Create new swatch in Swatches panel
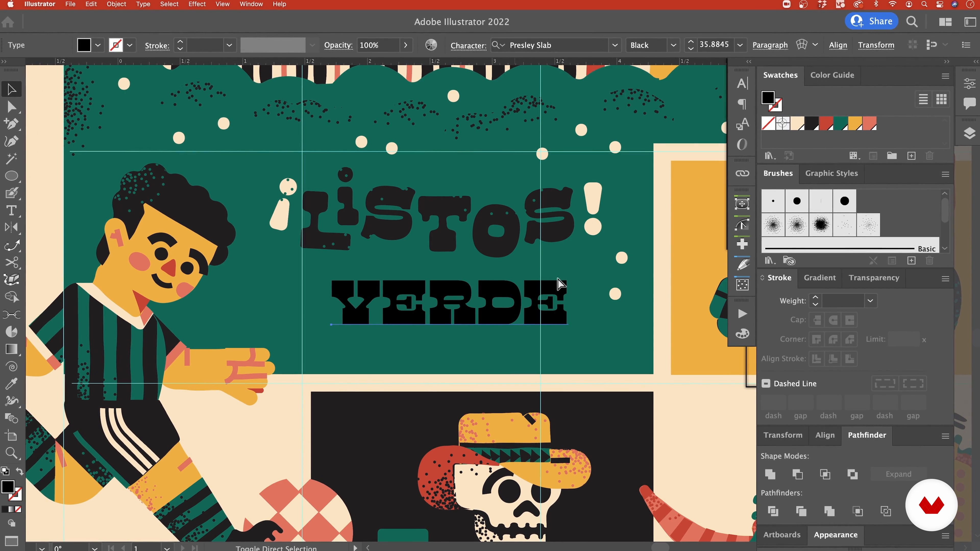The height and width of the screenshot is (551, 980). 911,156
